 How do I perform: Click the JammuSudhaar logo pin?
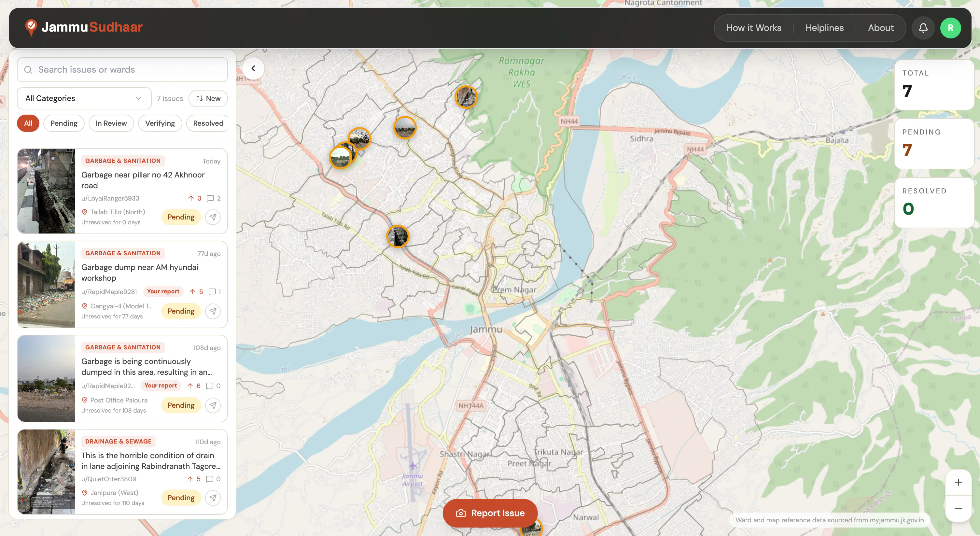31,28
